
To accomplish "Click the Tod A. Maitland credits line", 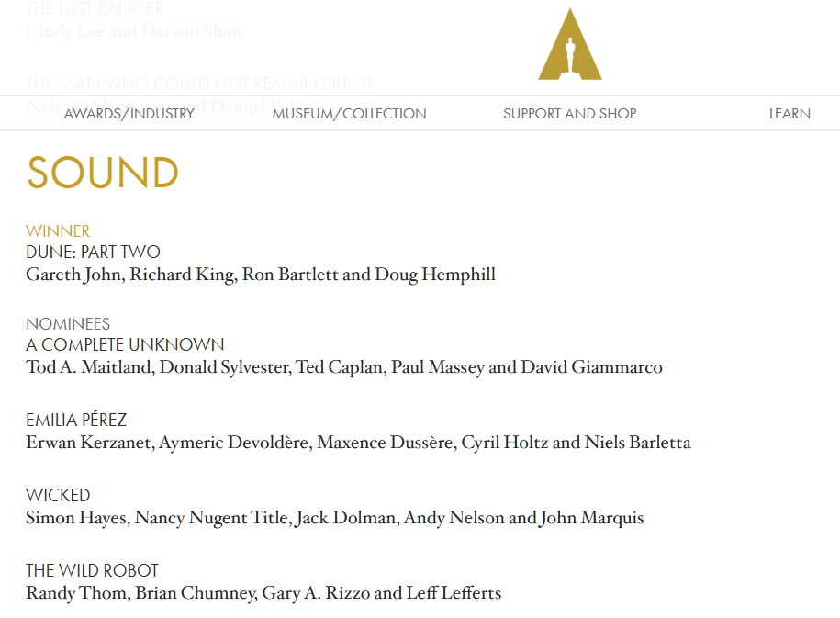I will point(344,367).
